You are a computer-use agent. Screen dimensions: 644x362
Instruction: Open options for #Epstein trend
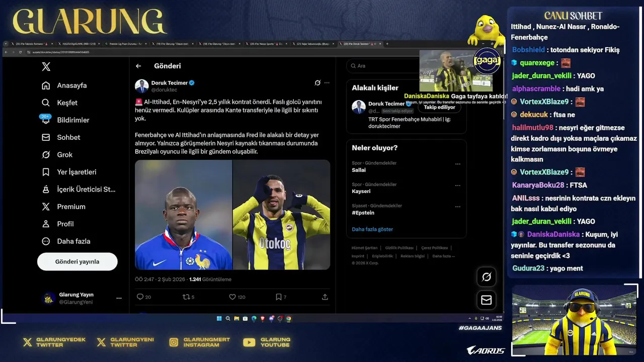(458, 207)
